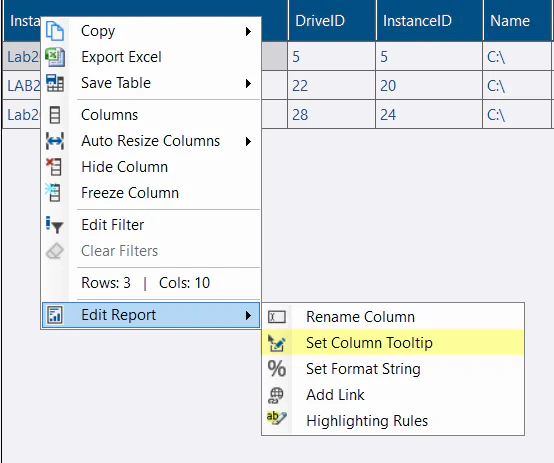
Task: Click the Columns list icon
Action: tap(55, 115)
